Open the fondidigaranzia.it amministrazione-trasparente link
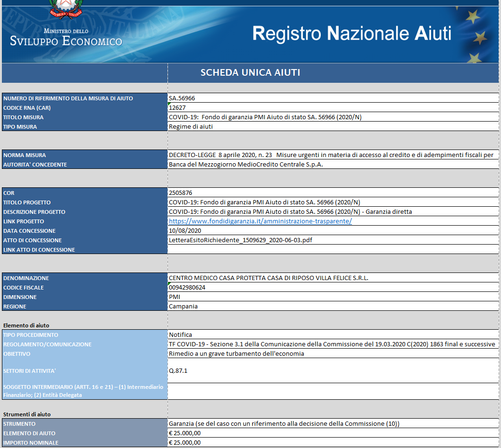 click(260, 221)
